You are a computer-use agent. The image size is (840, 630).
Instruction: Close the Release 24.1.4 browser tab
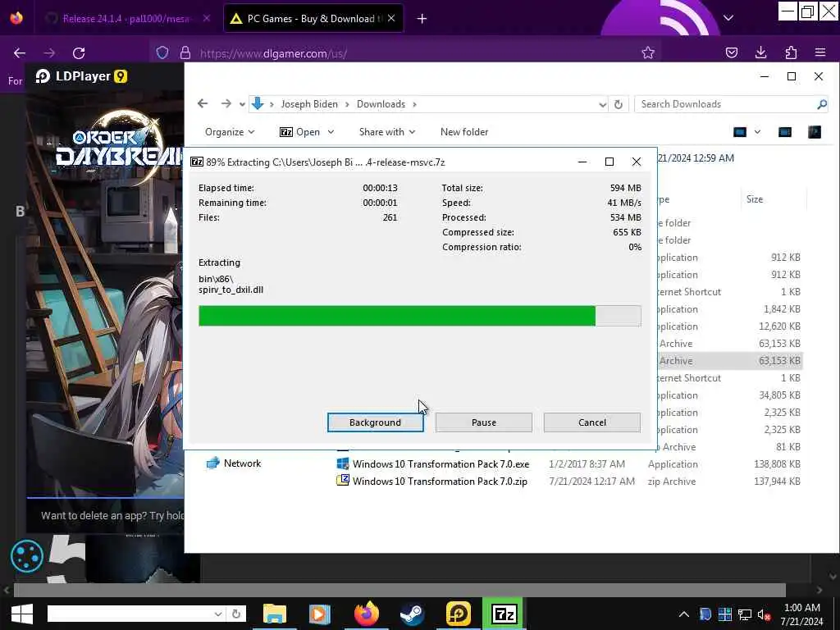click(207, 18)
